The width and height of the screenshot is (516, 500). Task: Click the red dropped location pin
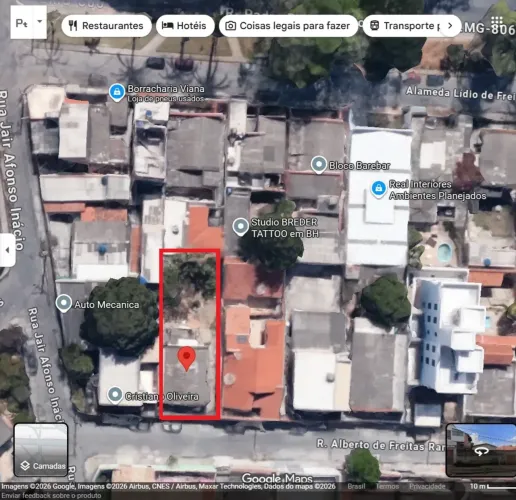(187, 359)
